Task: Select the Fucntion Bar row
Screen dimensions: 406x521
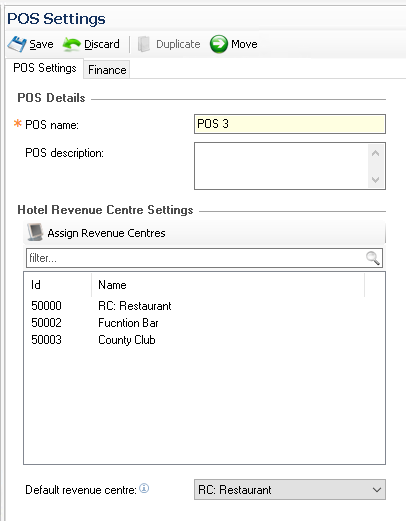Action: tap(204, 323)
